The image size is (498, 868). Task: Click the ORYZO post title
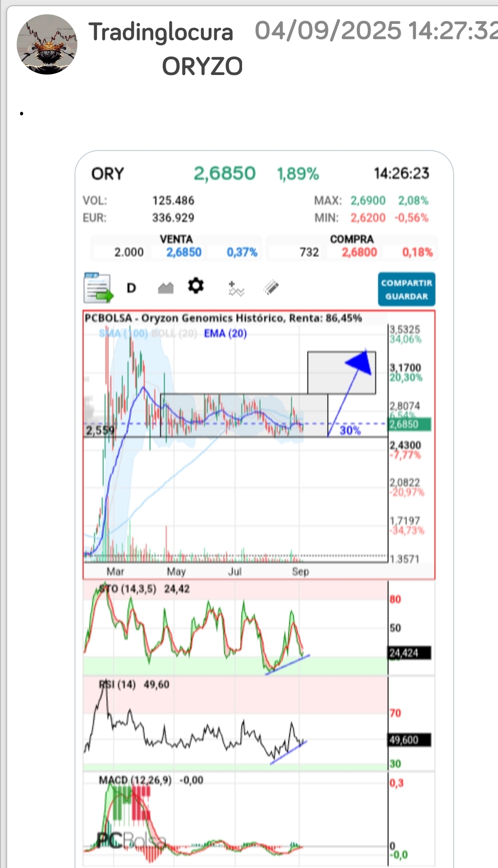coord(202,66)
